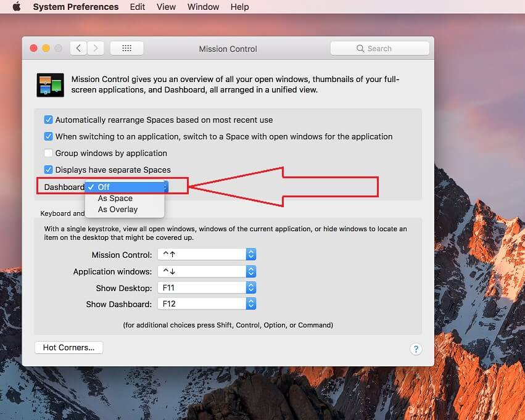Open the Apple menu
Image resolution: width=525 pixels, height=420 pixels.
coord(15,7)
